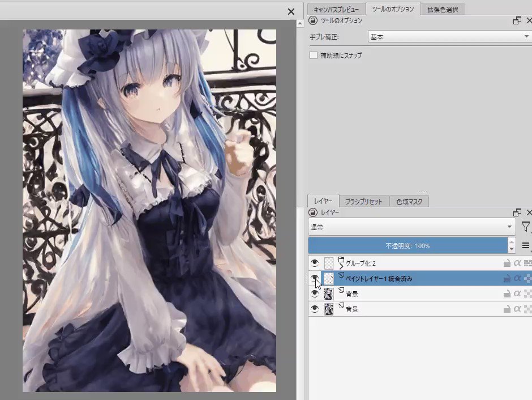This screenshot has width=532, height=400.
Task: Decrease opacity with the down stepper arrow
Action: point(512,250)
